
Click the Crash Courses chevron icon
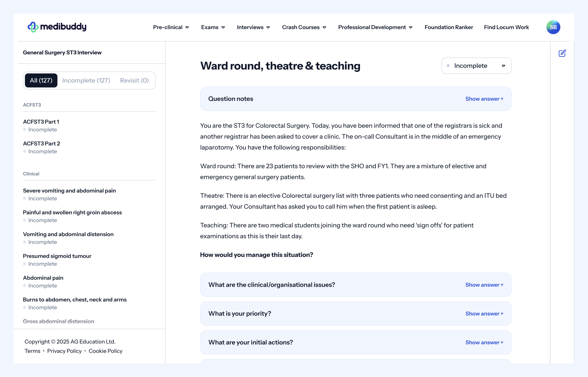pyautogui.click(x=324, y=27)
